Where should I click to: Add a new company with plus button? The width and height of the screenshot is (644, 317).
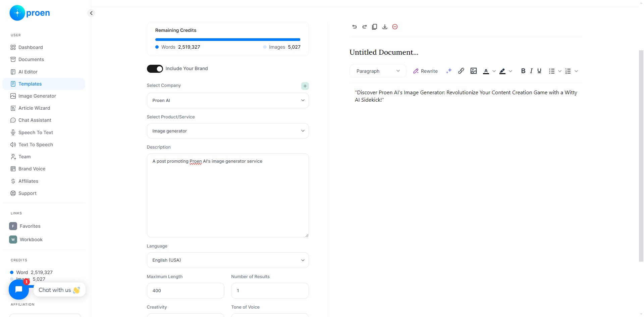[305, 86]
